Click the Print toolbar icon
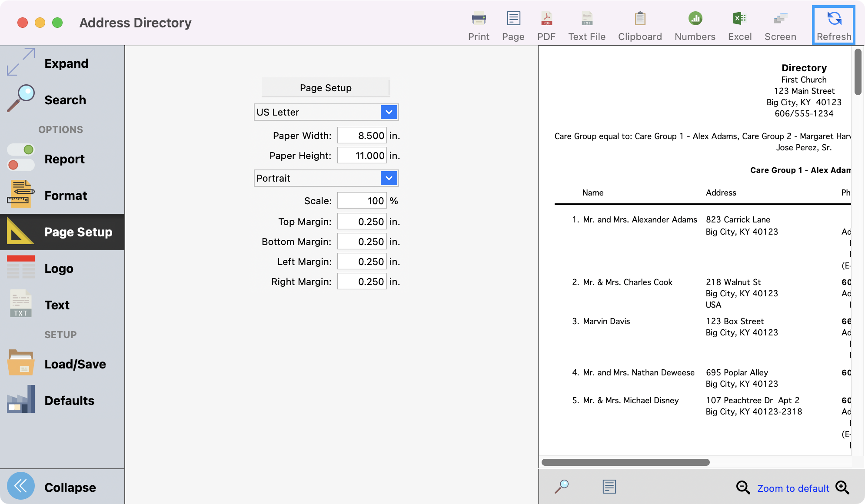 (x=479, y=26)
